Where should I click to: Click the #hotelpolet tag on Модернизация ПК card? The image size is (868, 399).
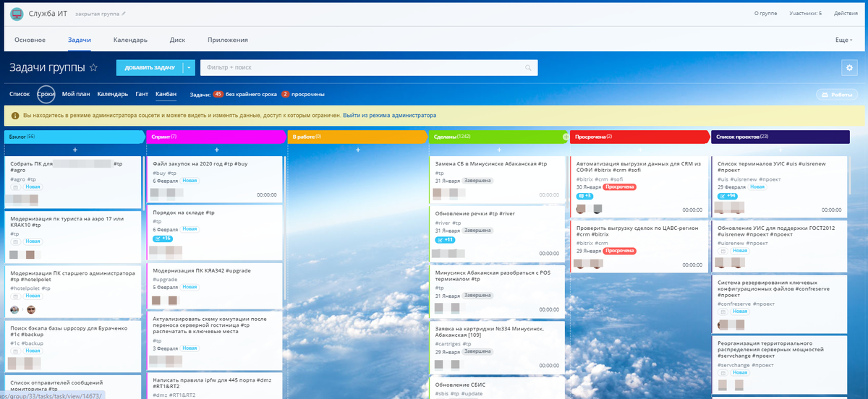25,288
